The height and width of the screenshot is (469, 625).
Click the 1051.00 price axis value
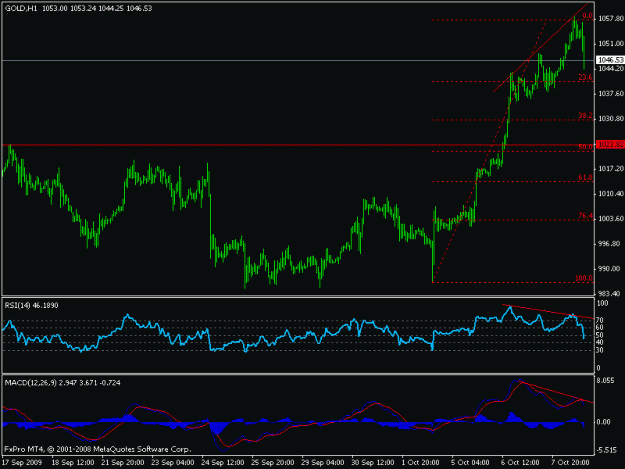pos(611,44)
